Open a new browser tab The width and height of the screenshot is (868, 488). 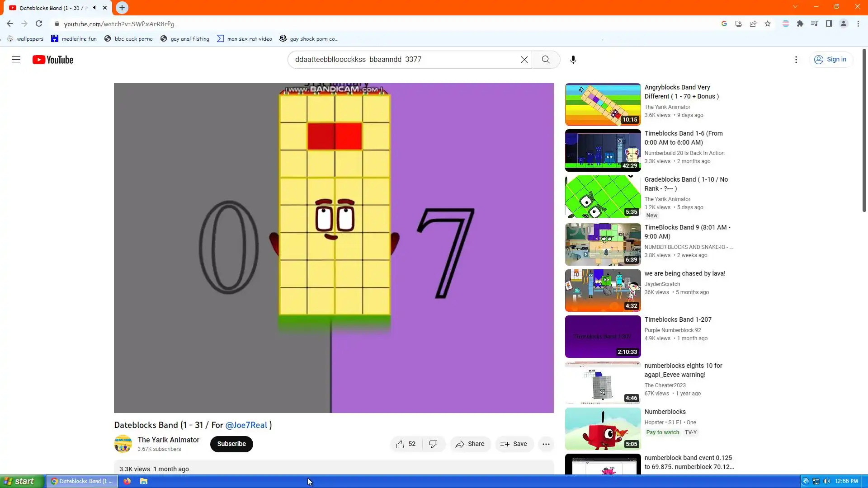click(122, 8)
